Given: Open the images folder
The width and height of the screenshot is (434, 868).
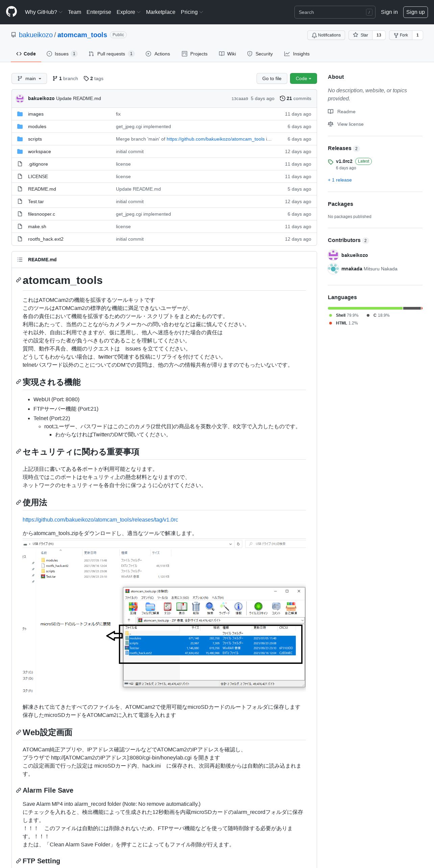Looking at the screenshot, I should (x=36, y=114).
